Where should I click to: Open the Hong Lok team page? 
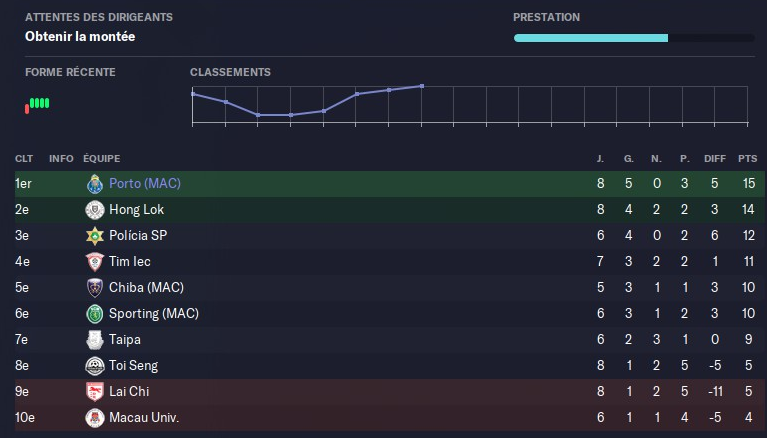tap(136, 210)
